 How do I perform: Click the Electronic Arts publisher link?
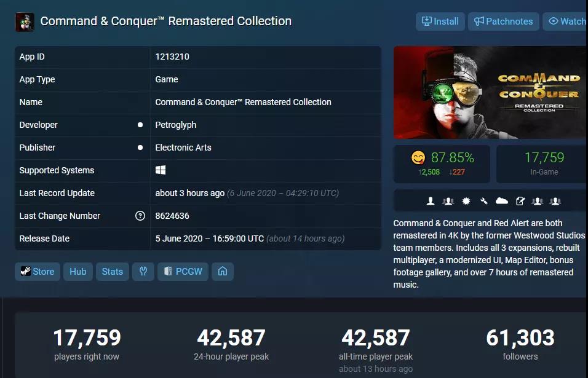183,148
